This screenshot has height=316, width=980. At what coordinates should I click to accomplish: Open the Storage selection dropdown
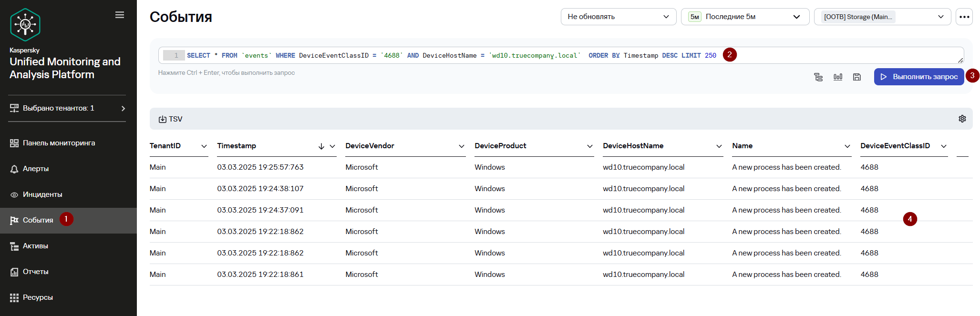(882, 17)
